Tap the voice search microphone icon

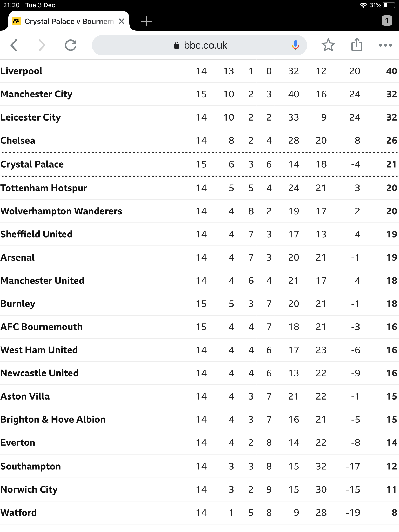(295, 45)
